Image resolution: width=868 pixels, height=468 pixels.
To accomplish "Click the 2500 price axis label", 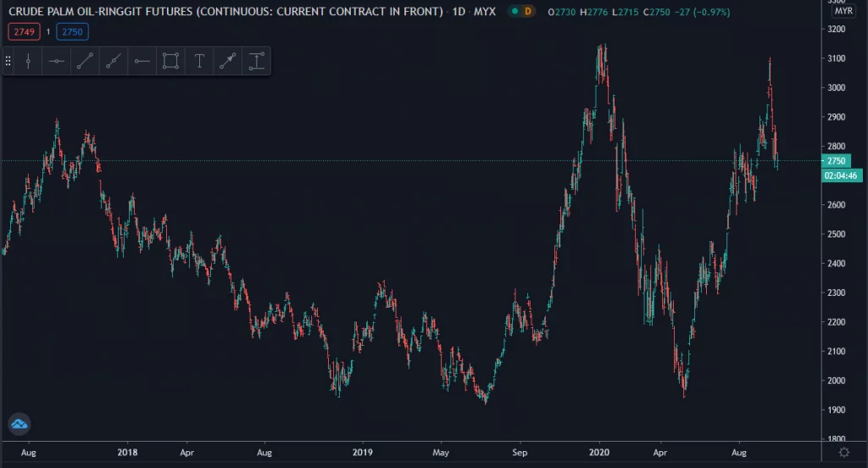I will 836,234.
